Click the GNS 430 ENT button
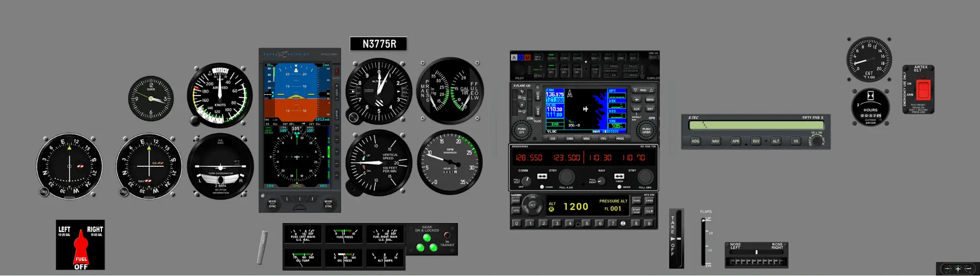980x276 pixels. point(650,109)
